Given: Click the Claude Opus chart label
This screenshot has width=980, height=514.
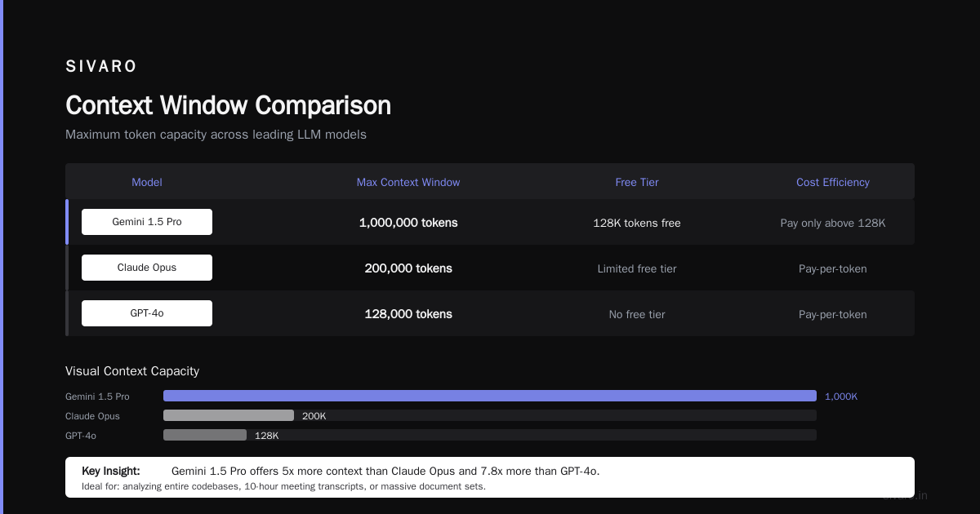Looking at the screenshot, I should (x=92, y=416).
